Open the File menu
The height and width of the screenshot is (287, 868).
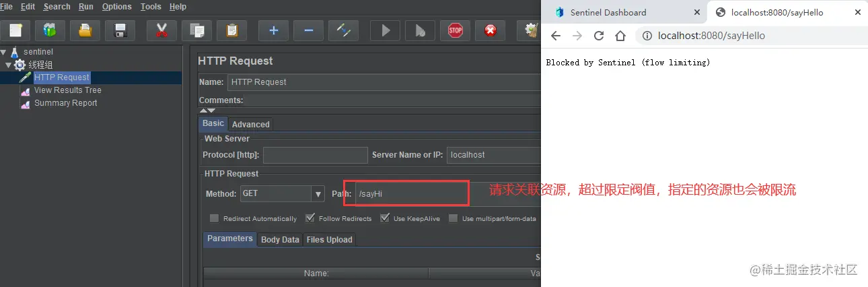(x=6, y=6)
